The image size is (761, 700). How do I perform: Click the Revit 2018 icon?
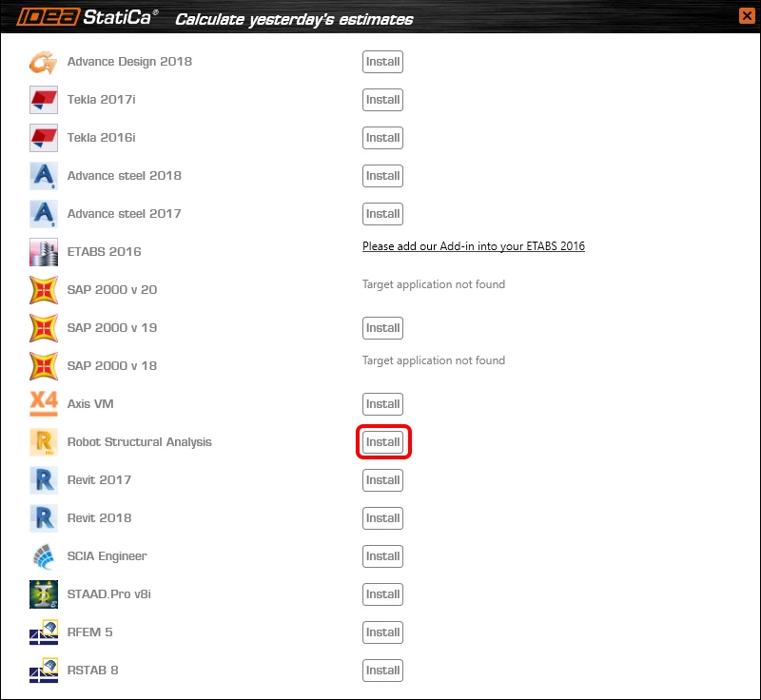coord(43,518)
